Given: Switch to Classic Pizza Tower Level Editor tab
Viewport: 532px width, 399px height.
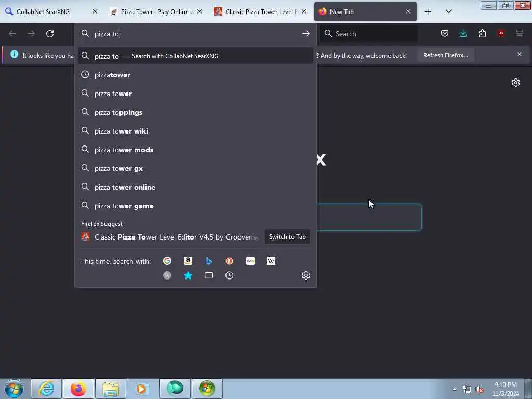Looking at the screenshot, I should pyautogui.click(x=260, y=12).
